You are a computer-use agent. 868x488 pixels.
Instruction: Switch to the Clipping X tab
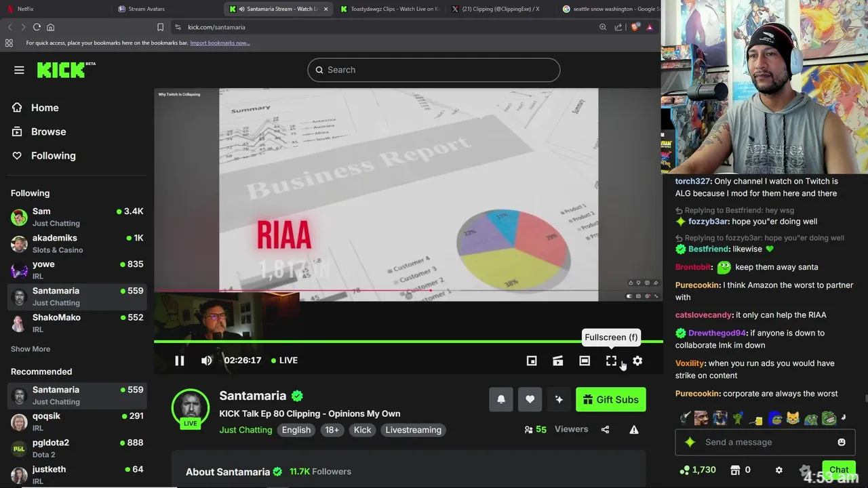tap(500, 9)
